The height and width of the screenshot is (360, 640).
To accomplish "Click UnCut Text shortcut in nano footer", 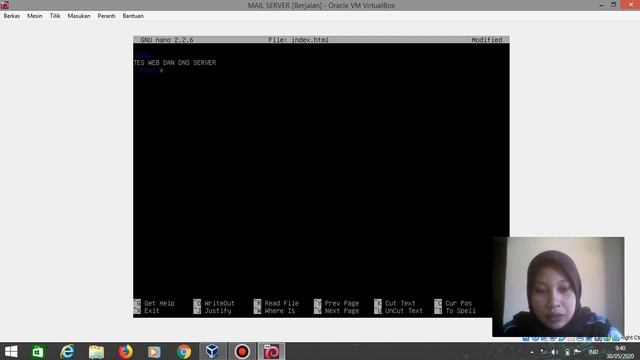I will click(x=398, y=311).
